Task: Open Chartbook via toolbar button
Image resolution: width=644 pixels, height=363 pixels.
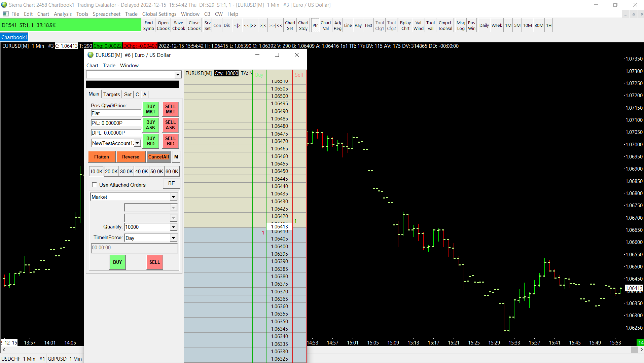Action: click(163, 26)
